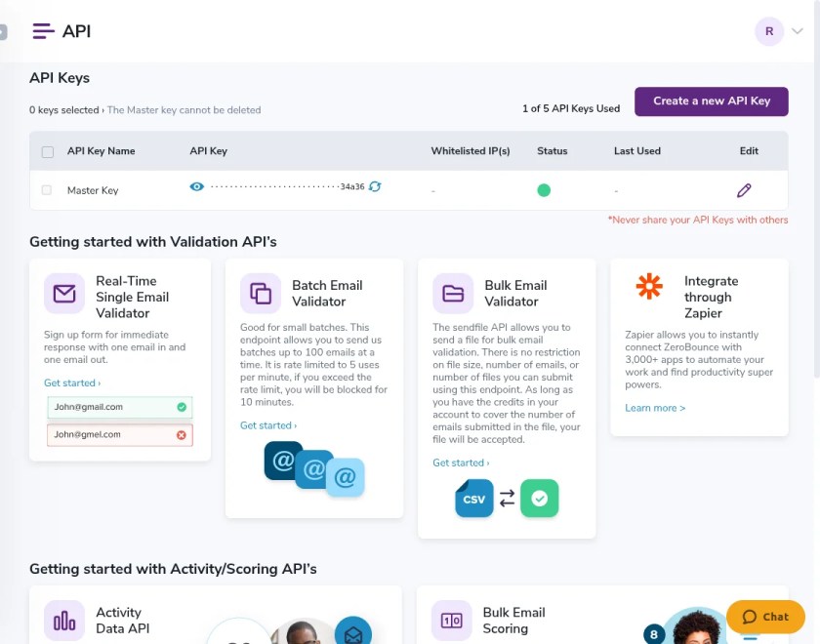The width and height of the screenshot is (820, 644).
Task: Click green checkmark in John@gmail.com field
Action: pos(182,407)
